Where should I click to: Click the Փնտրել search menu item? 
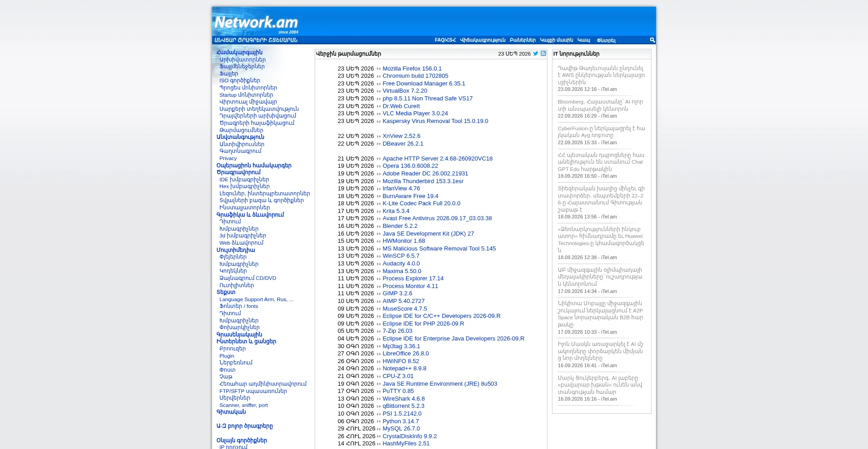click(606, 40)
